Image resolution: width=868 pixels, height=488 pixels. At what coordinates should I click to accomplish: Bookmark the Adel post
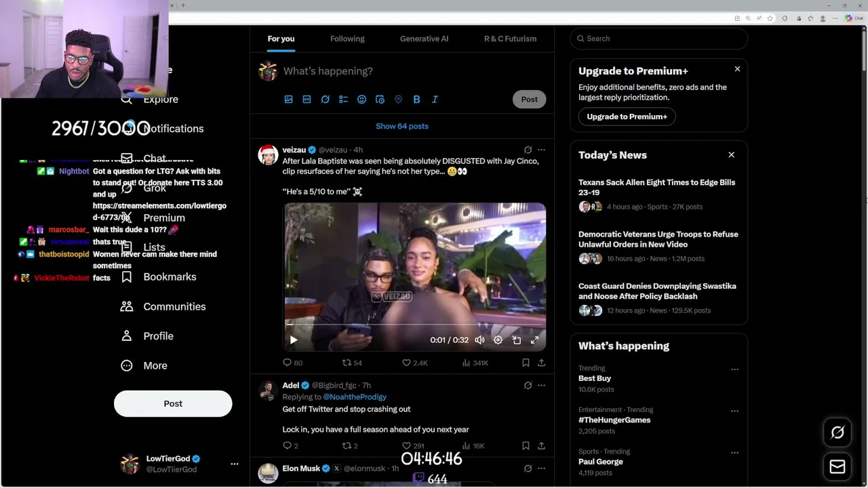click(x=526, y=445)
